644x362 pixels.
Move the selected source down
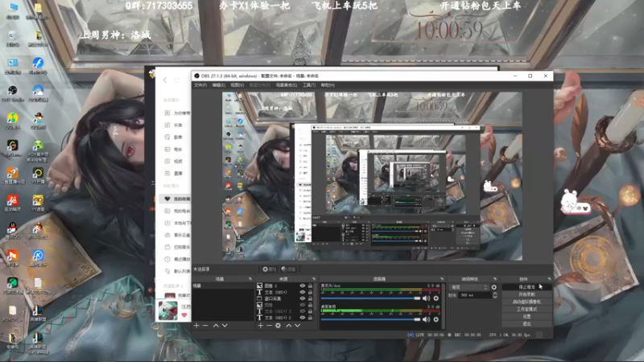[x=297, y=326]
